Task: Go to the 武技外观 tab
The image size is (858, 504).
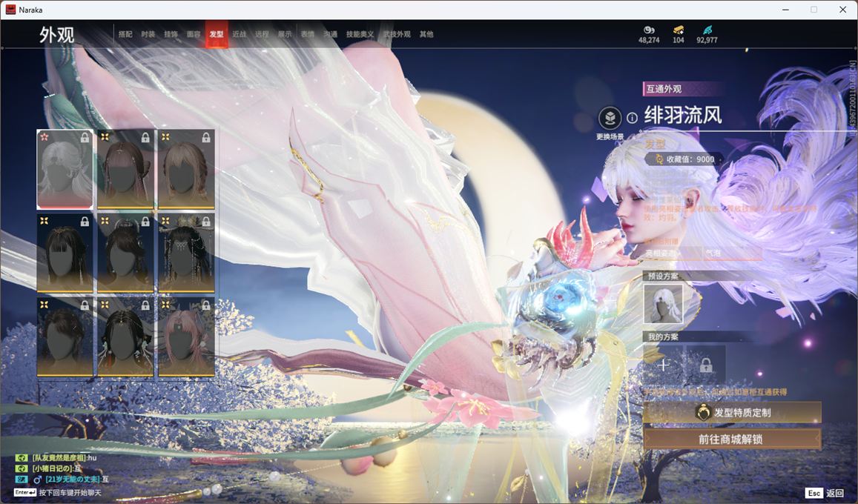Action: [397, 34]
